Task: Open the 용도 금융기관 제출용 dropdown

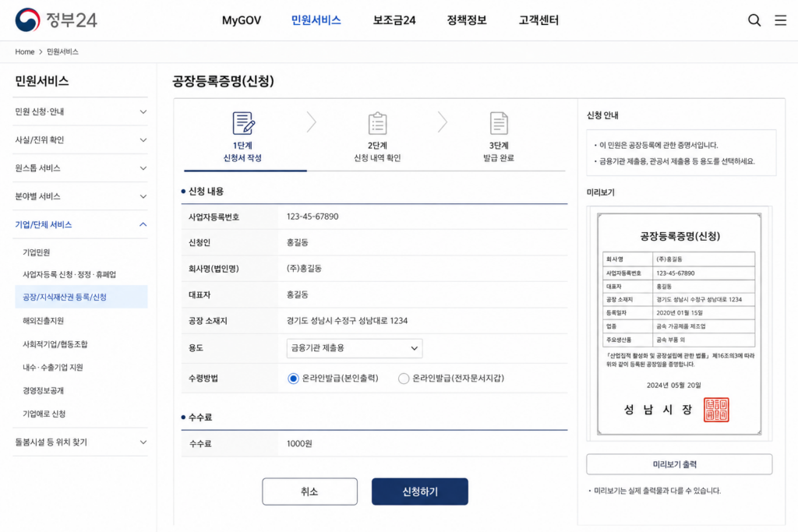Action: point(355,348)
